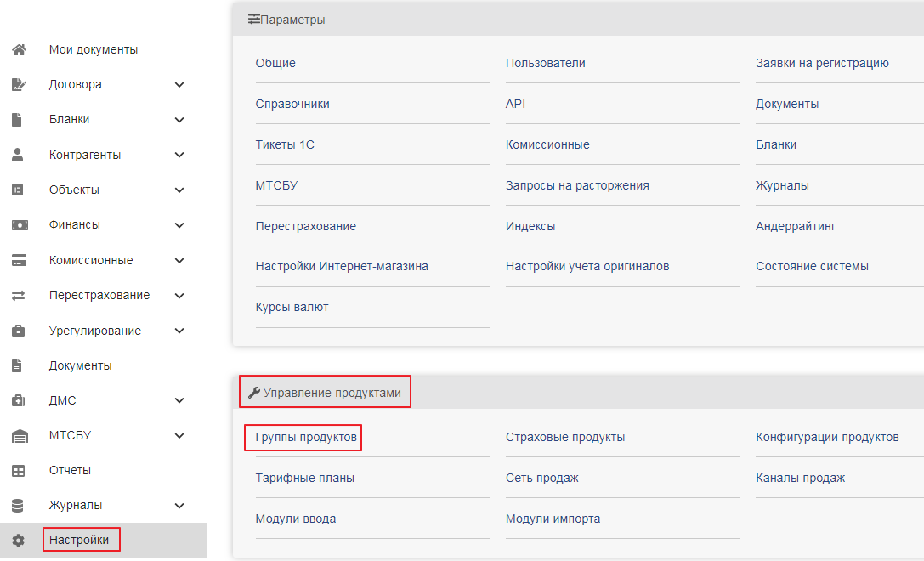Open the Тарифные планы link

(x=304, y=478)
